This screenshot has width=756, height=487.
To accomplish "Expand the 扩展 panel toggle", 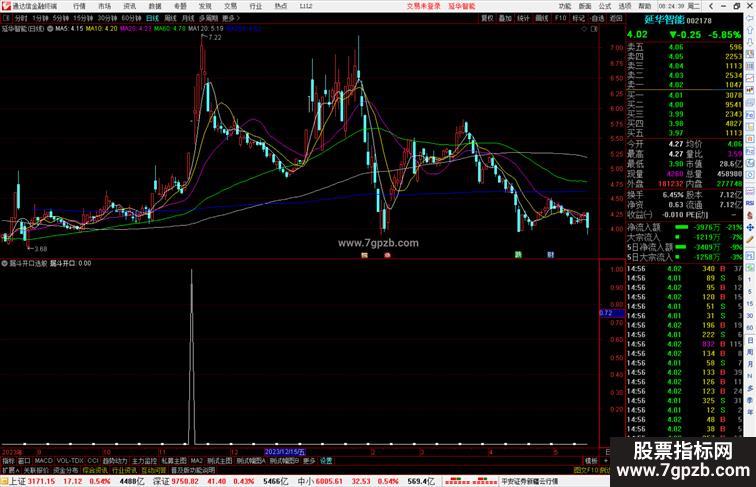I will point(10,470).
